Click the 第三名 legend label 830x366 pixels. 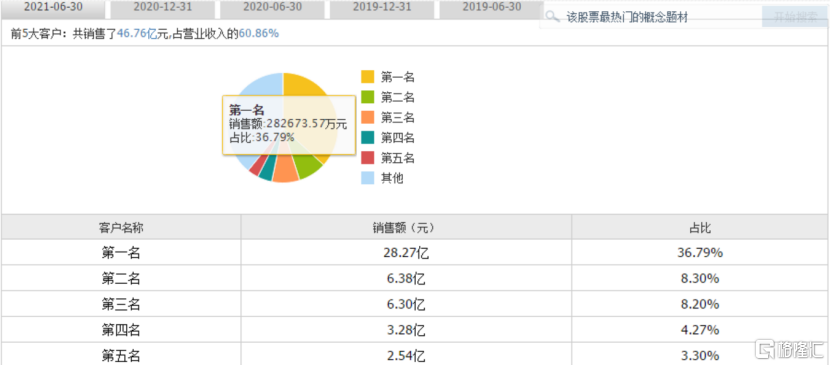(398, 118)
